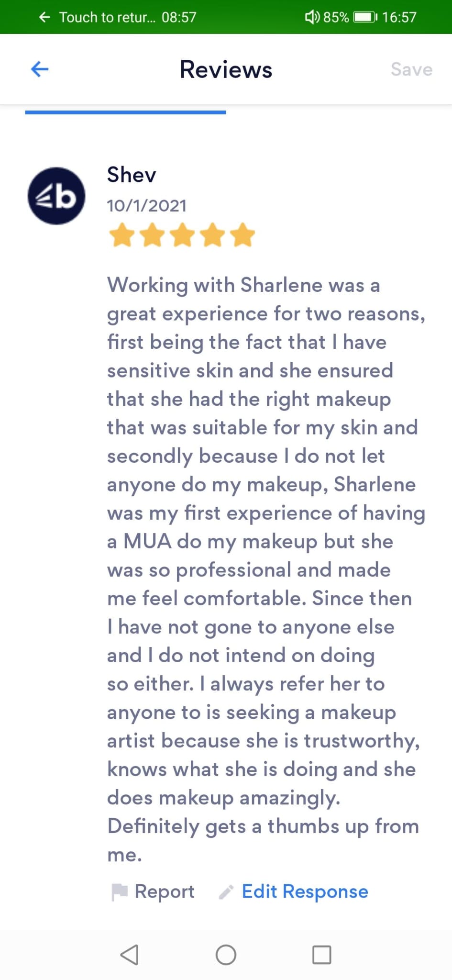Tap Shev's reviewer avatar logo
The image size is (452, 980).
click(56, 196)
